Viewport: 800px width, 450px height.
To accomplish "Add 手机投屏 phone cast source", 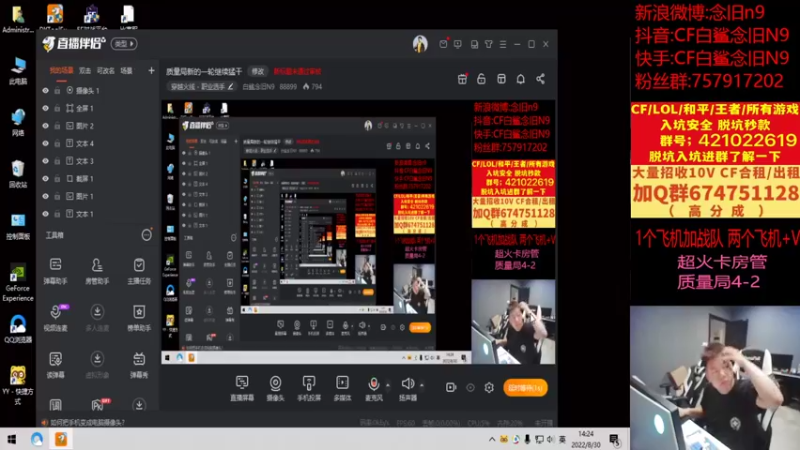I will tap(309, 388).
